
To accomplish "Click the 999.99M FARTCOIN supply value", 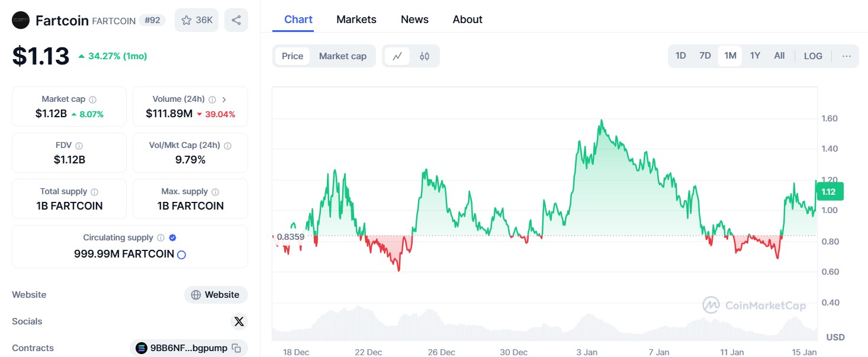I will [124, 254].
